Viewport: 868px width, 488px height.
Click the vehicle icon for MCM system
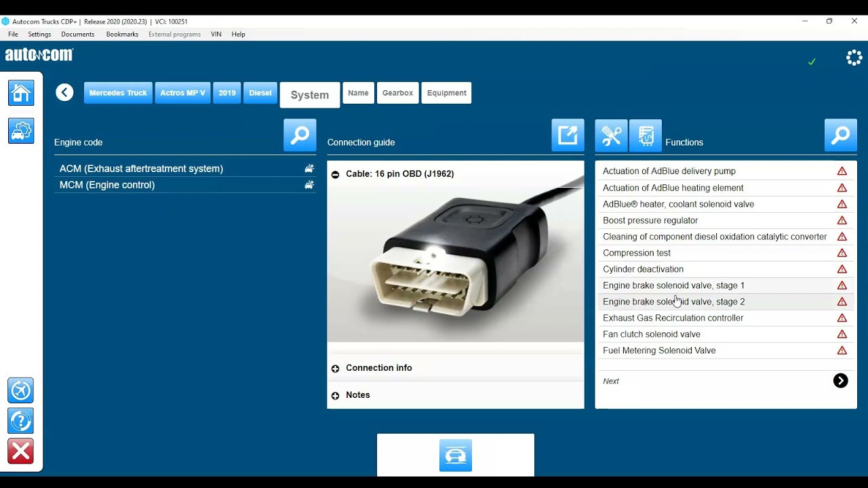309,185
